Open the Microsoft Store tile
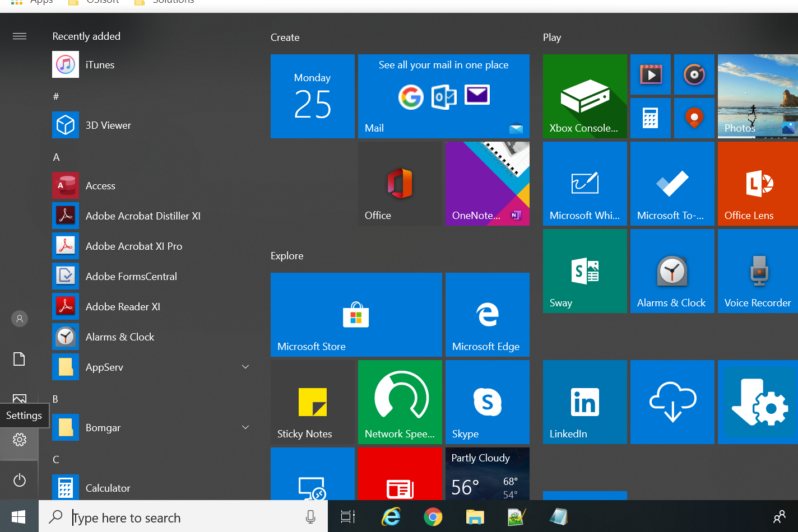The height and width of the screenshot is (532, 798). 356,315
